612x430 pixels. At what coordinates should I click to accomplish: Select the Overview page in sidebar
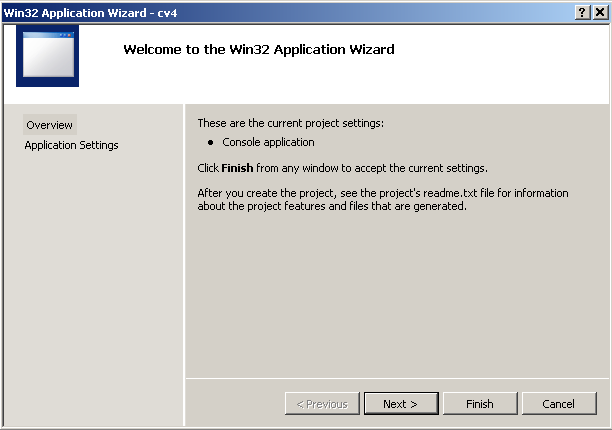tap(50, 125)
